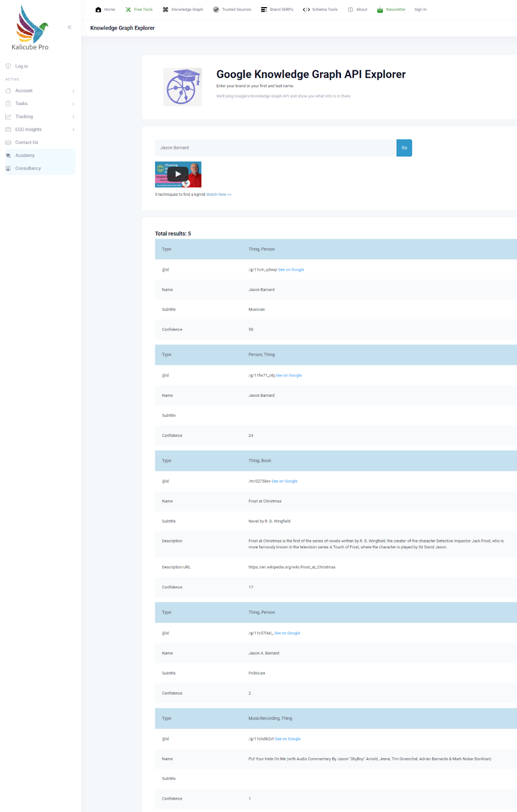The height and width of the screenshot is (812, 517).
Task: Click the Newsletter envelope icon
Action: (x=380, y=10)
